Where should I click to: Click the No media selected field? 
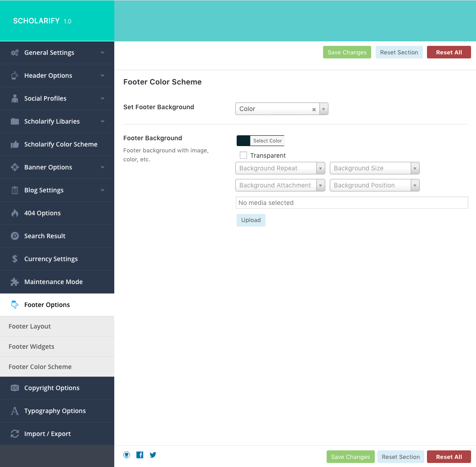pos(351,203)
